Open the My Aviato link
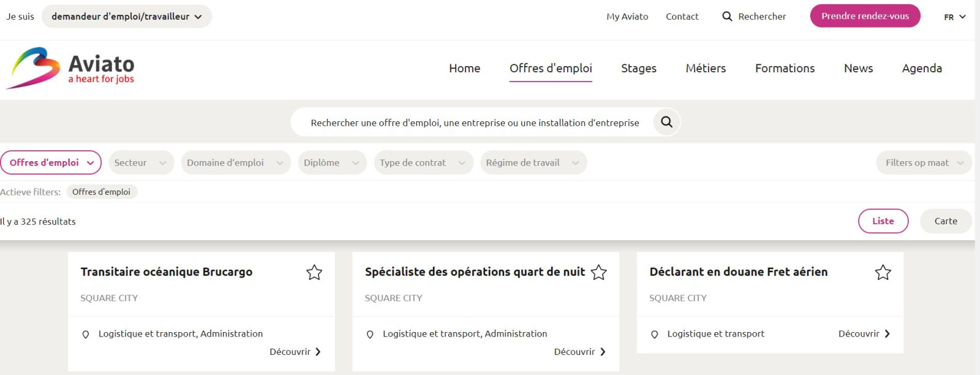The height and width of the screenshot is (375, 980). pyautogui.click(x=627, y=17)
